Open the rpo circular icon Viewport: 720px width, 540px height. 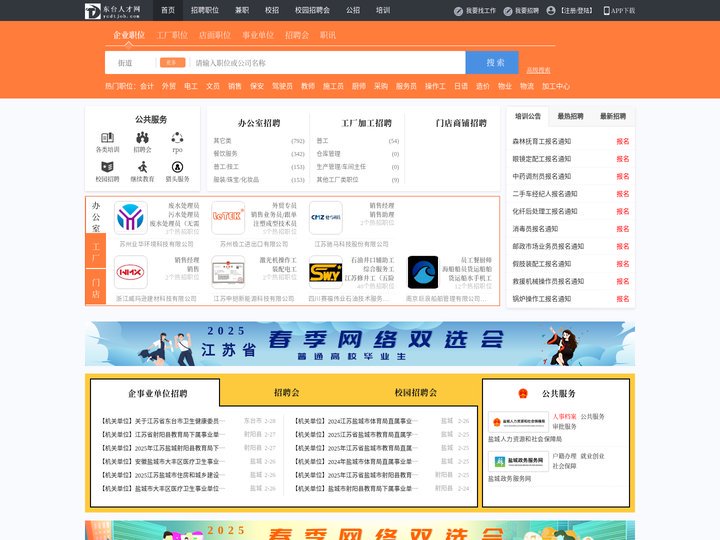point(177,137)
